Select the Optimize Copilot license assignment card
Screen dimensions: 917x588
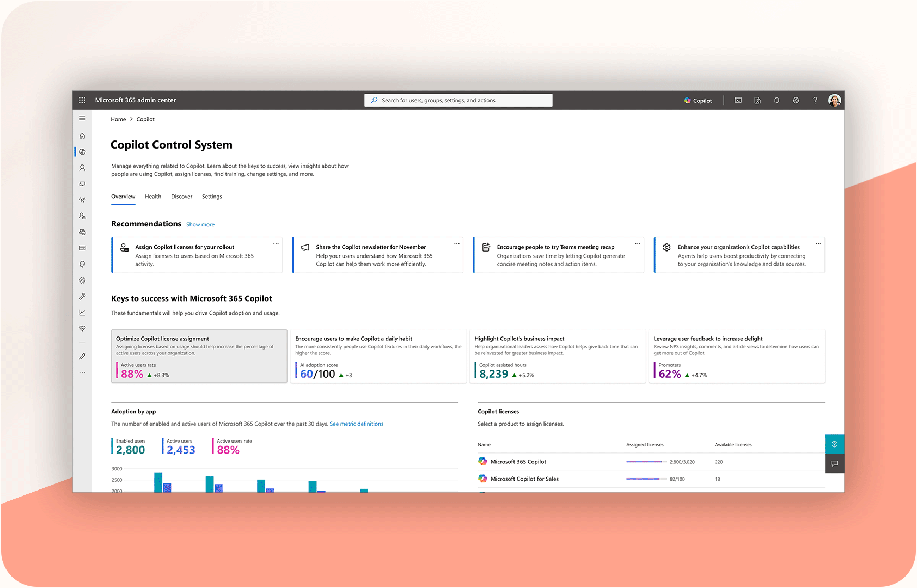click(x=199, y=356)
